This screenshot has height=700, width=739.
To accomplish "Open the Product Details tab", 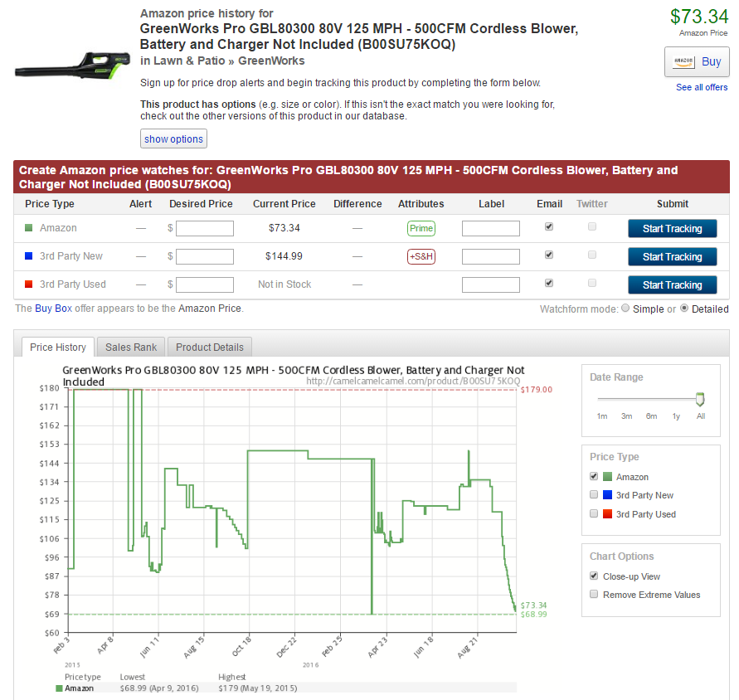I will click(210, 347).
